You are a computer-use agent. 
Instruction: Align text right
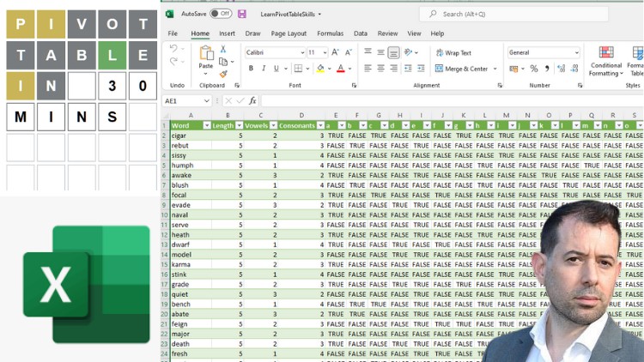tap(393, 68)
